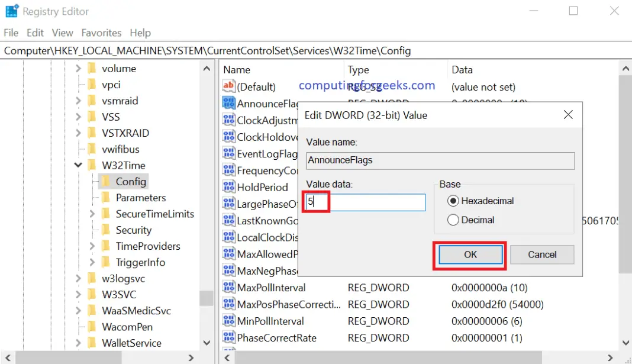The height and width of the screenshot is (364, 632).
Task: Expand the VSS tree node
Action: click(x=78, y=117)
